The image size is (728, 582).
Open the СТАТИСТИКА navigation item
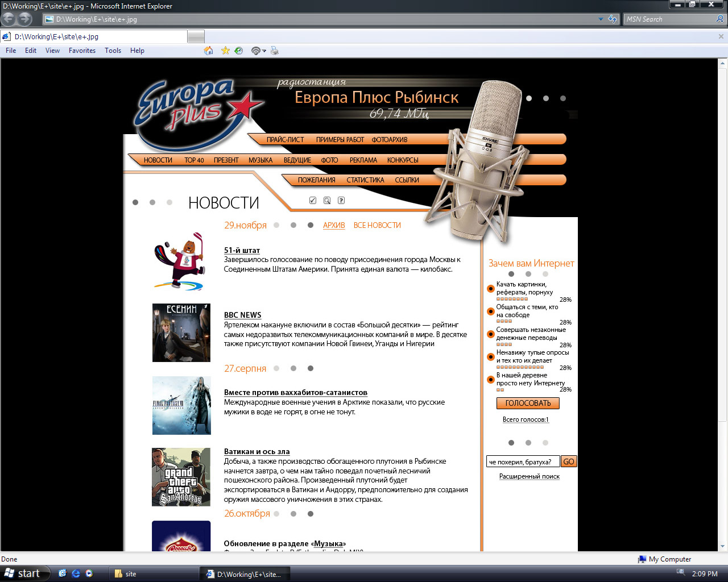point(365,180)
